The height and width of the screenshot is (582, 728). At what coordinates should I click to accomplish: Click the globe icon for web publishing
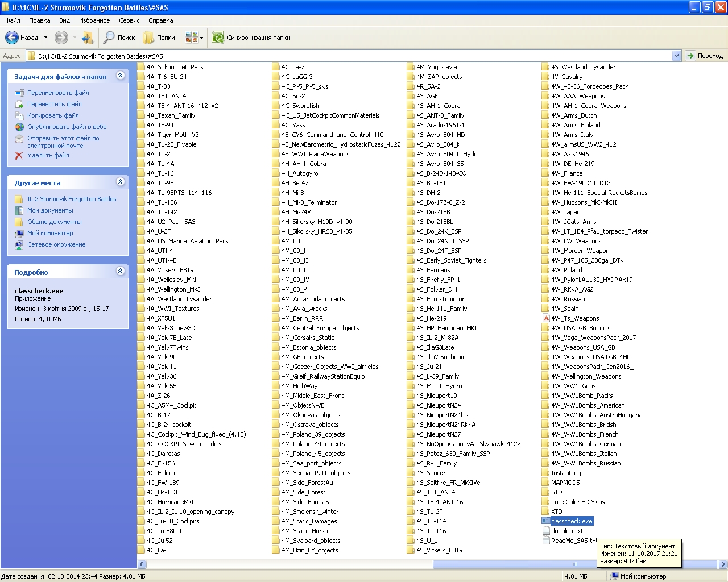(19, 127)
